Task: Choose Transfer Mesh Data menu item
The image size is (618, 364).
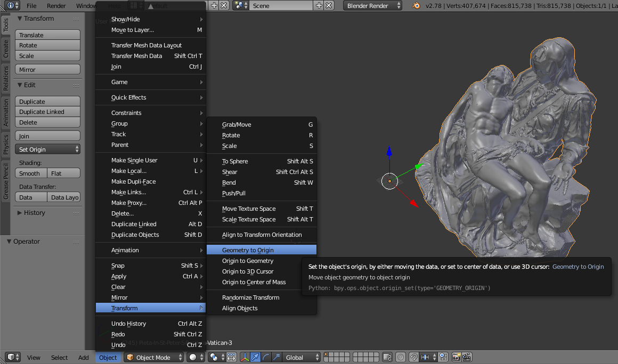Action: click(x=151, y=56)
